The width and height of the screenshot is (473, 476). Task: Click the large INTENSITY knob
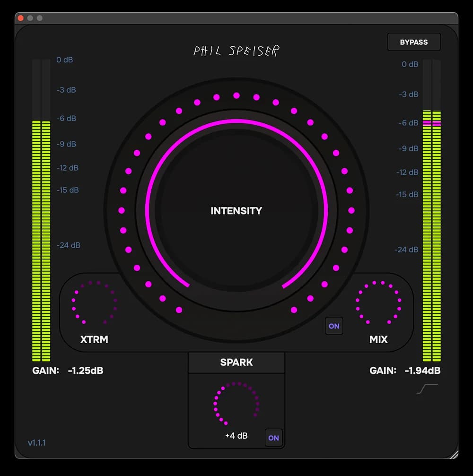tap(236, 210)
